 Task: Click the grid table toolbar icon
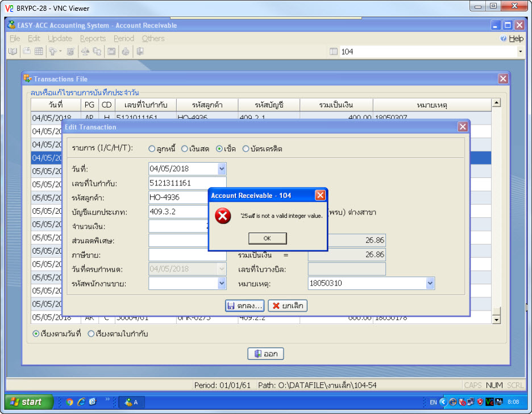39,52
